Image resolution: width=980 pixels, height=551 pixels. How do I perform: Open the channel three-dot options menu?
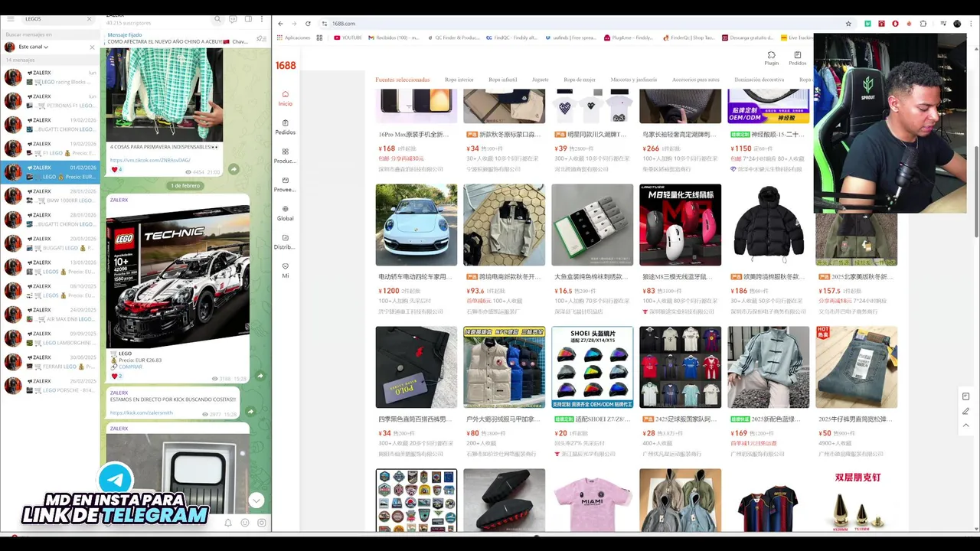click(x=262, y=19)
